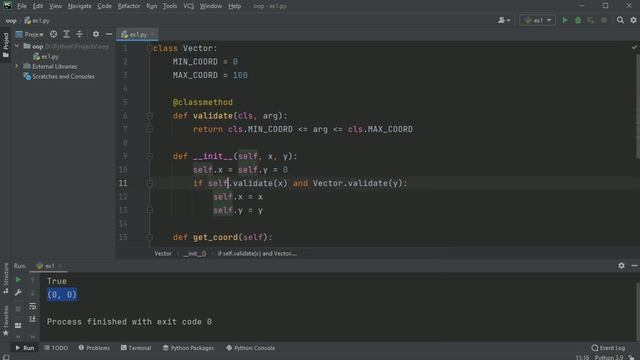Open the File menu

(x=22, y=6)
